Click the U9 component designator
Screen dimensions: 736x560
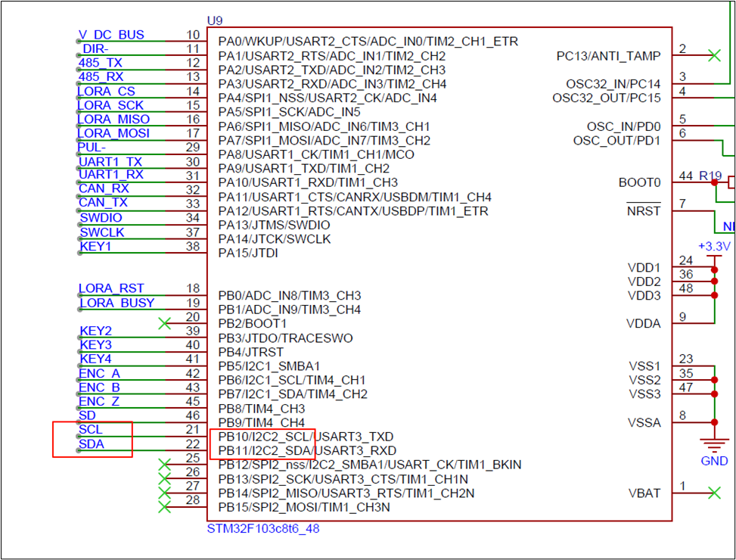pos(215,20)
